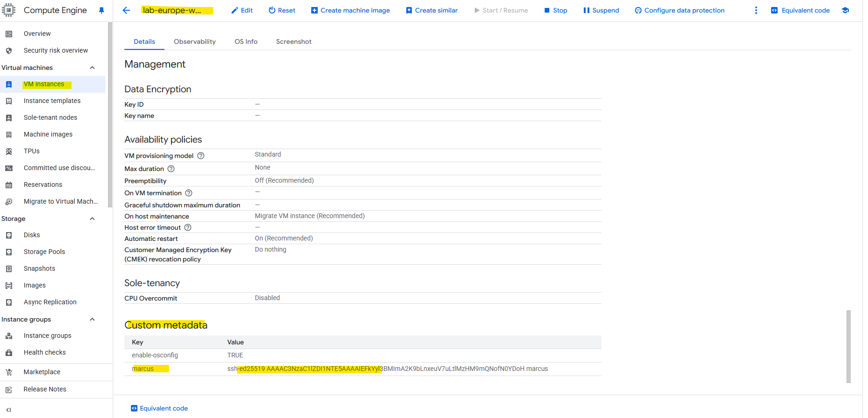868x418 pixels.
Task: Click help icon next to On VM termination
Action: (189, 193)
